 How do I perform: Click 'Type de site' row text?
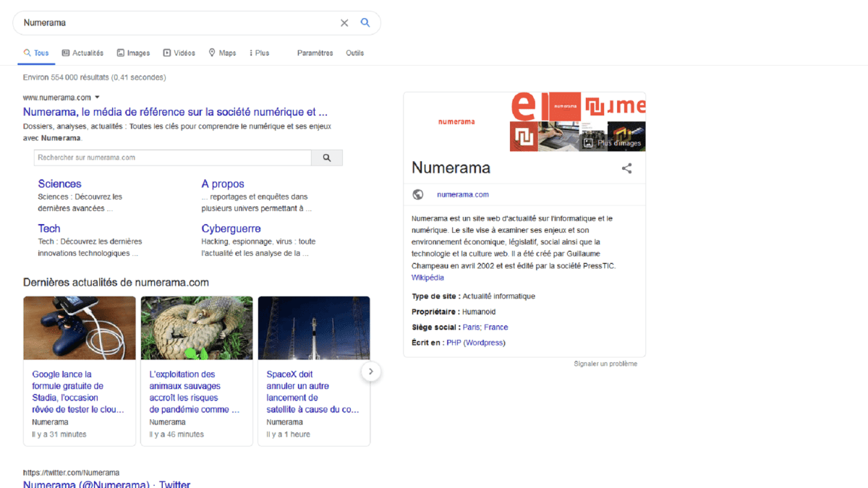[x=473, y=296]
